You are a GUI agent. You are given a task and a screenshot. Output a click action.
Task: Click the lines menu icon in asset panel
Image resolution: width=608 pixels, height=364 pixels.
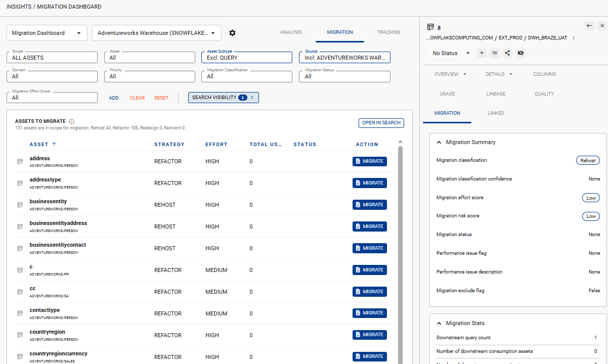click(495, 53)
